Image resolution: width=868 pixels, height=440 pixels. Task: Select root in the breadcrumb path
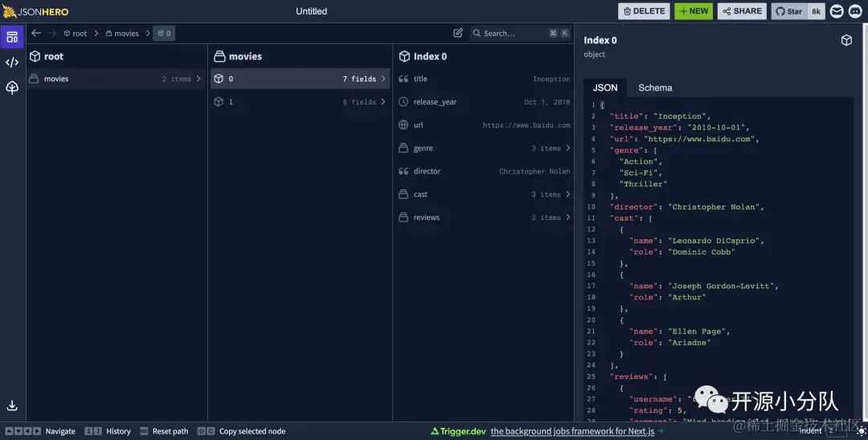coord(76,33)
